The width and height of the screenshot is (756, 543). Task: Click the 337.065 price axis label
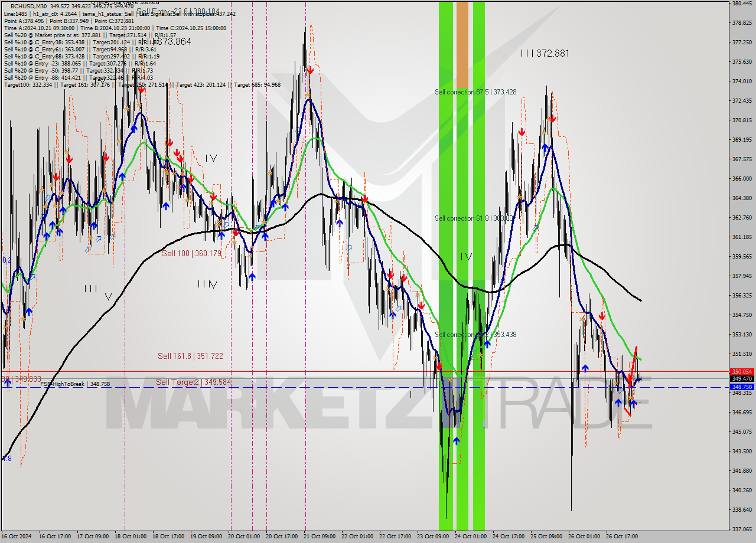(742, 529)
